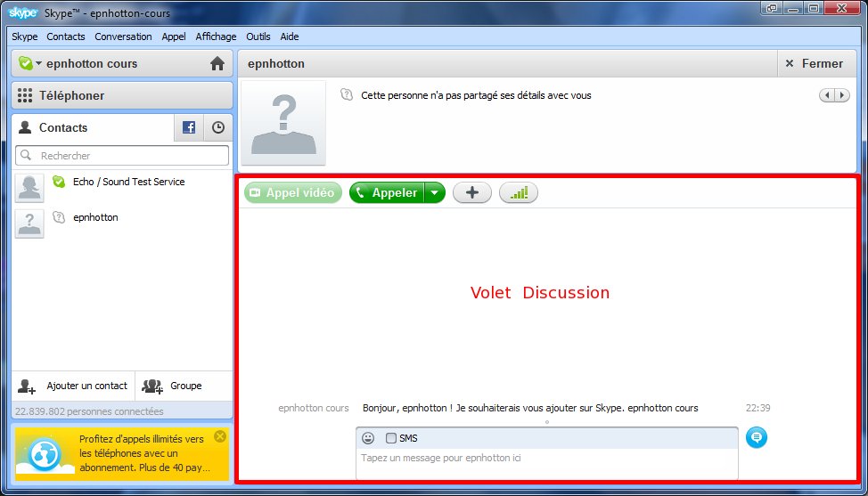This screenshot has width=868, height=496.
Task: Show Facebook contacts tab
Action: click(x=189, y=127)
